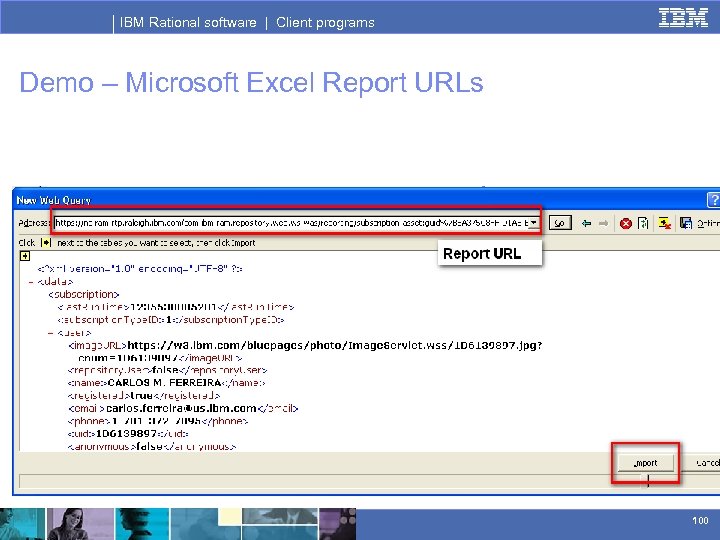Click the Refresh page icon

coord(643,223)
